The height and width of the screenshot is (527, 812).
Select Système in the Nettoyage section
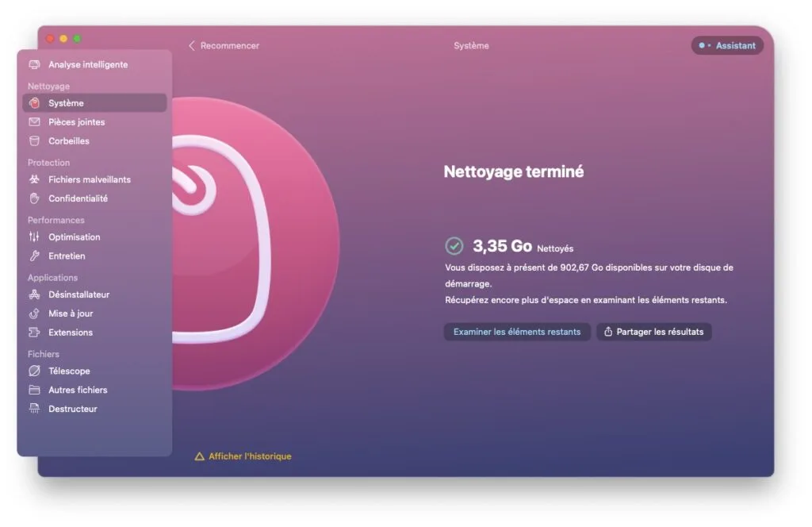63,102
